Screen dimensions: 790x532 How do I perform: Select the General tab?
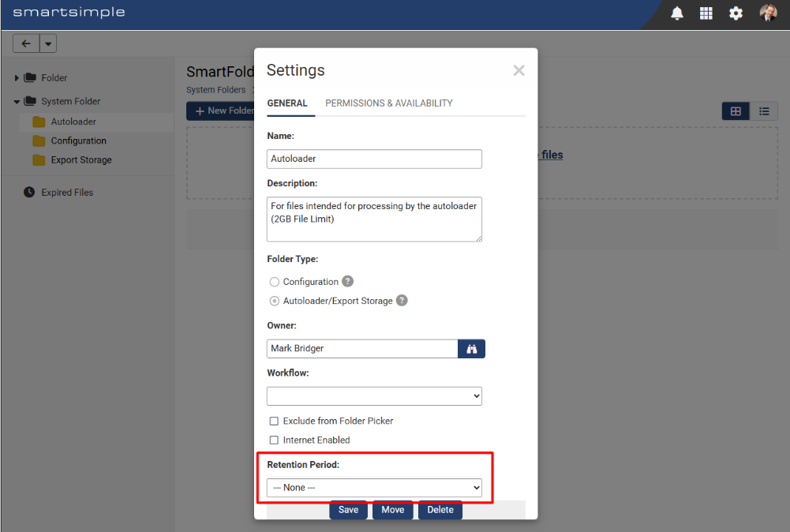(287, 103)
